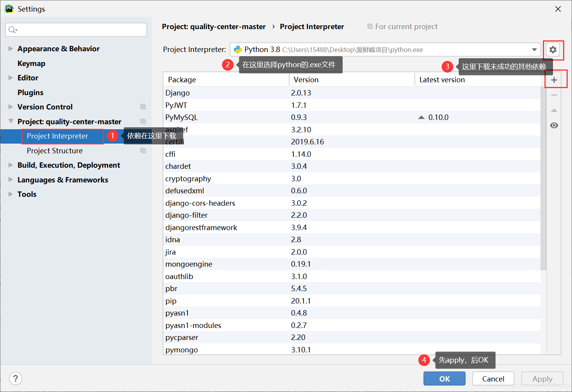This screenshot has width=572, height=392.
Task: Select the djangorestframework package row
Action: (352, 227)
